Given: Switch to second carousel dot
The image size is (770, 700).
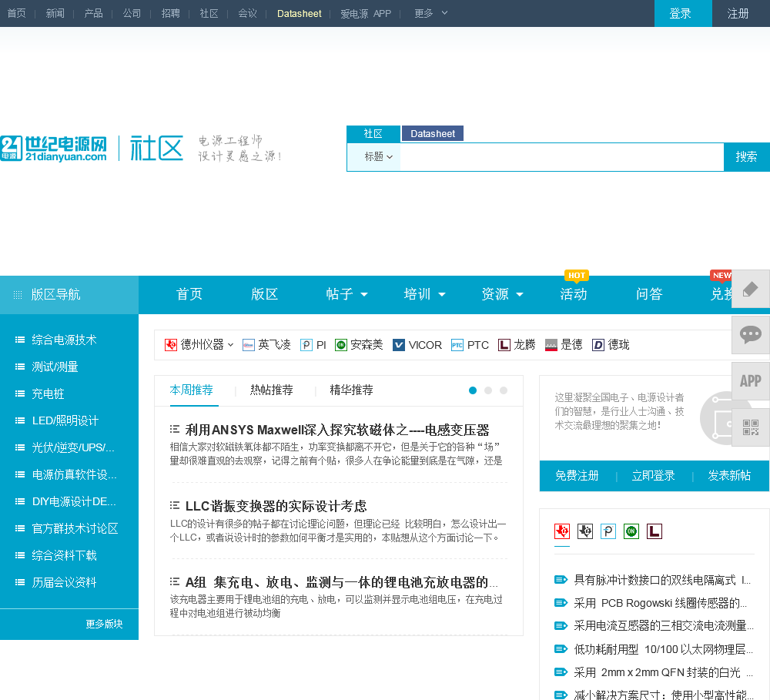Looking at the screenshot, I should (x=488, y=390).
